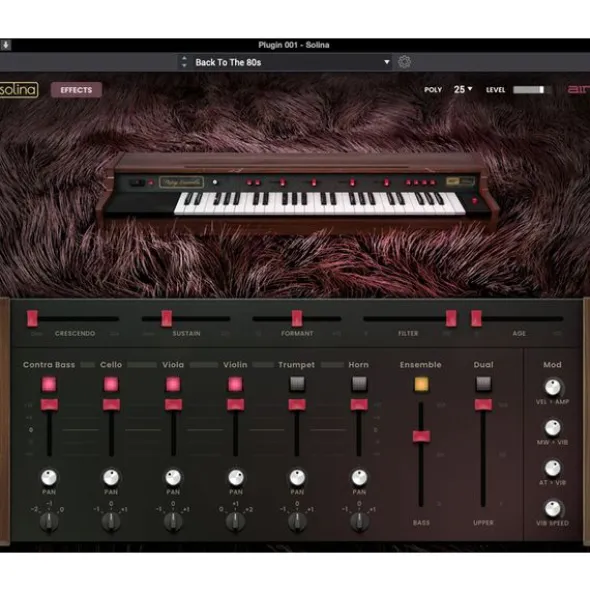Click the Trumpet volume fader
The image size is (590, 591).
(x=297, y=405)
